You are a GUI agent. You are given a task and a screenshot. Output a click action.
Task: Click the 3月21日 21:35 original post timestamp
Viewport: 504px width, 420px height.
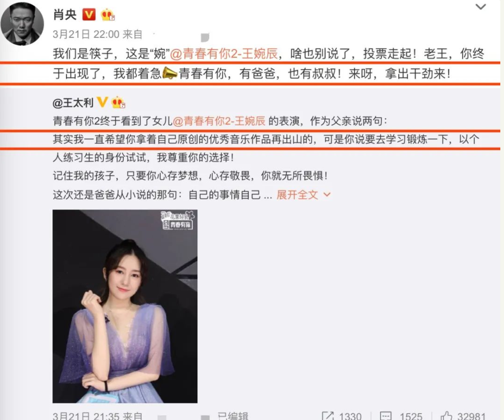coord(86,416)
